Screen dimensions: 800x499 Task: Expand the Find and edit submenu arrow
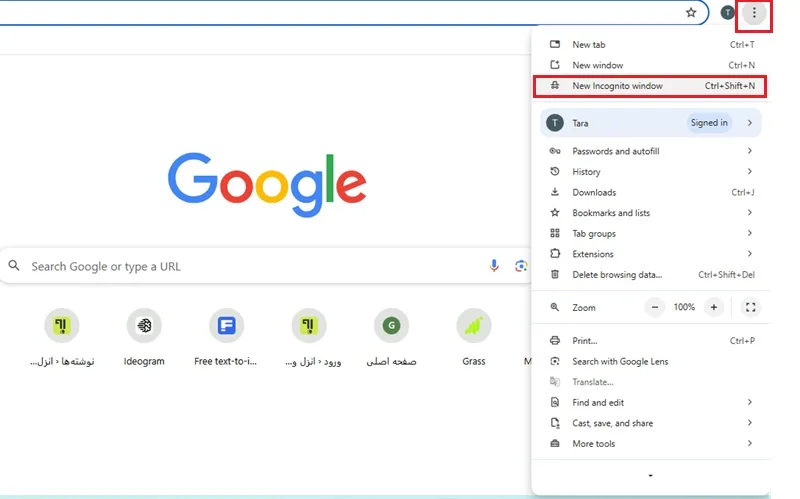tap(749, 402)
